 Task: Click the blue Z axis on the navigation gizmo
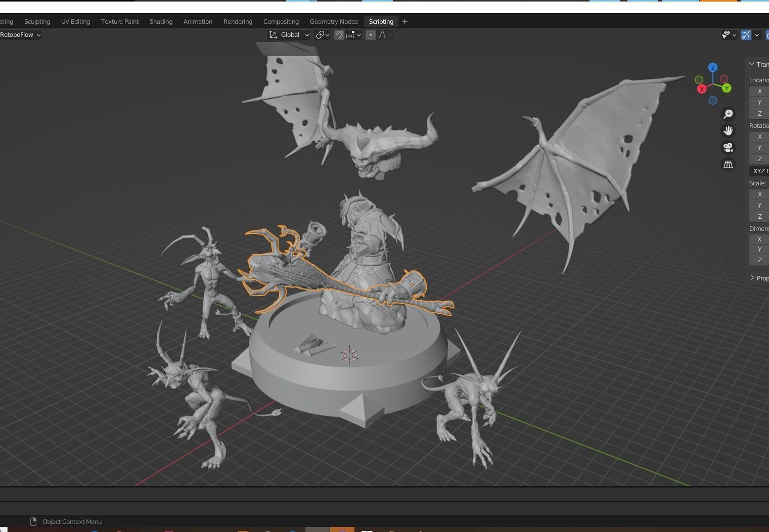coord(713,67)
